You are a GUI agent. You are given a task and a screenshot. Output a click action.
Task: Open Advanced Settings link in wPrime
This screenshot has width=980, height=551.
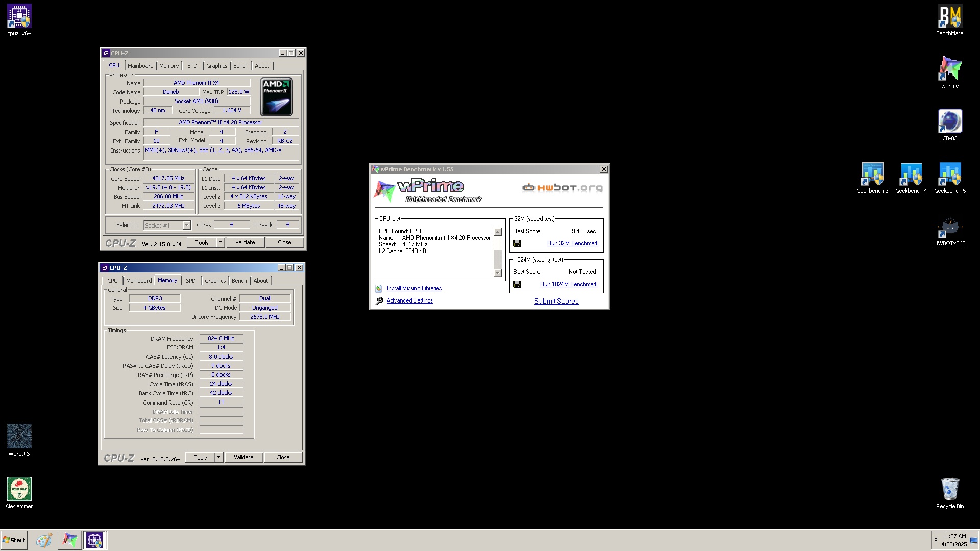[409, 301]
